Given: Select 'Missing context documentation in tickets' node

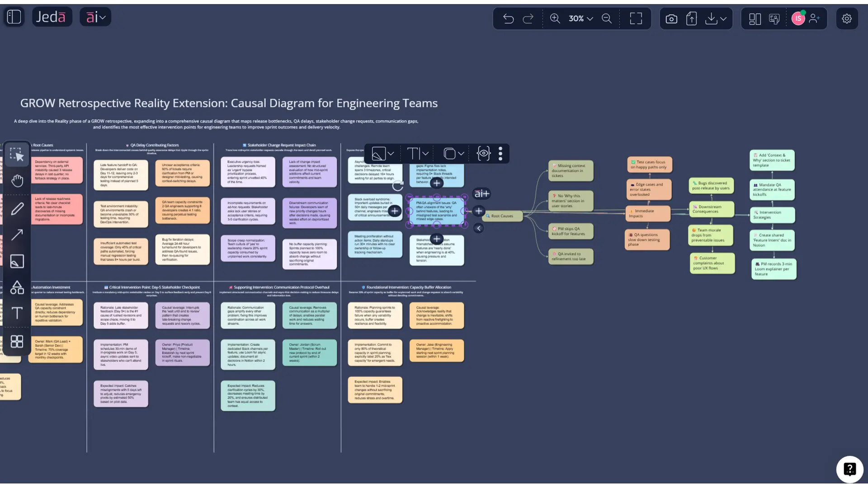Looking at the screenshot, I should point(571,171).
